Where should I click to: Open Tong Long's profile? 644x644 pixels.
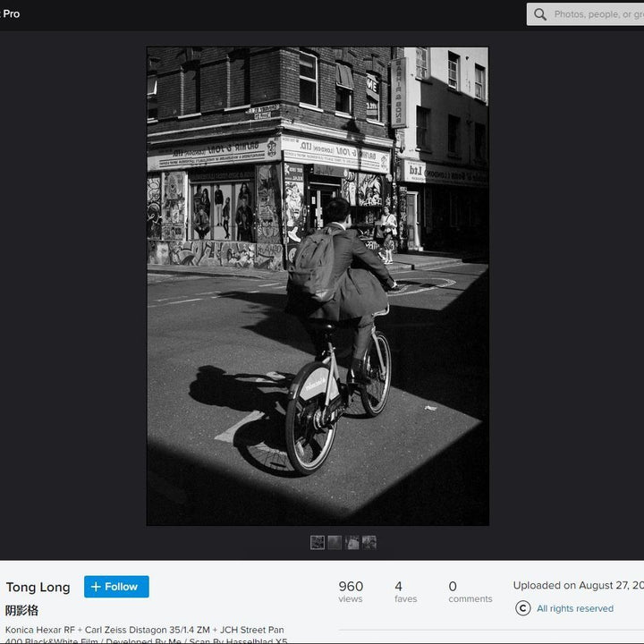click(x=38, y=588)
